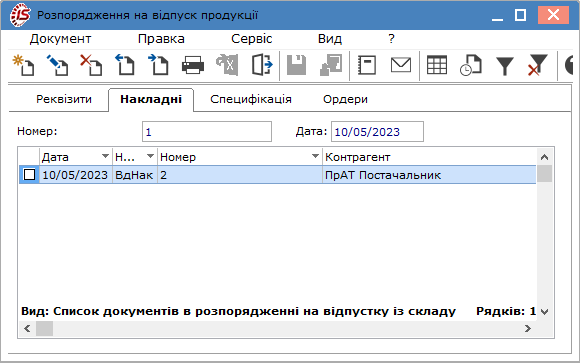This screenshot has width=580, height=363.
Task: Open the notebook notes icon
Action: tap(367, 65)
